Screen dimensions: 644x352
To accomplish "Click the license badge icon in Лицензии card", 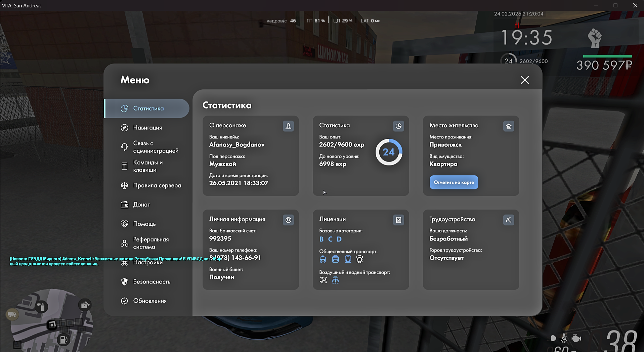I will 398,220.
